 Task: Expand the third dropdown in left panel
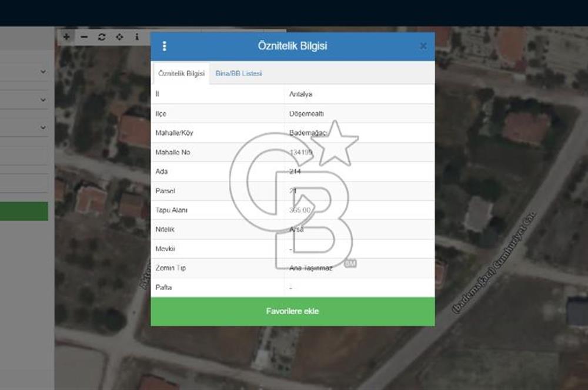click(x=43, y=127)
